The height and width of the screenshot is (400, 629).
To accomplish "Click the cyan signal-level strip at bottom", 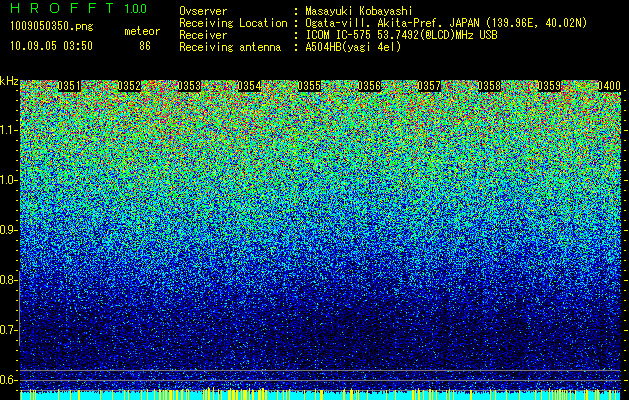I will (320, 395).
